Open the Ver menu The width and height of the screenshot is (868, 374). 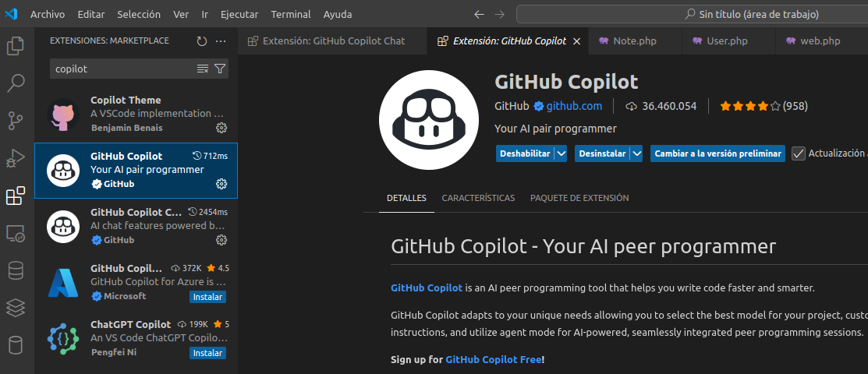[x=181, y=14]
